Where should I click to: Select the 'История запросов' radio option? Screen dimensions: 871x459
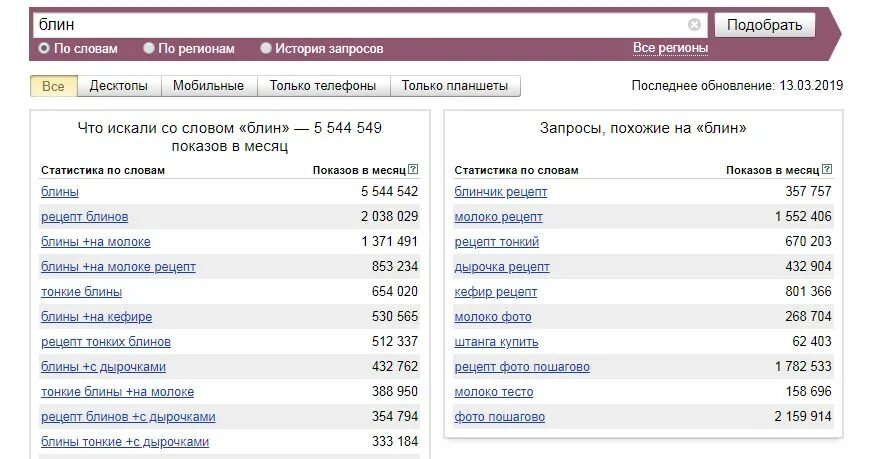click(266, 48)
